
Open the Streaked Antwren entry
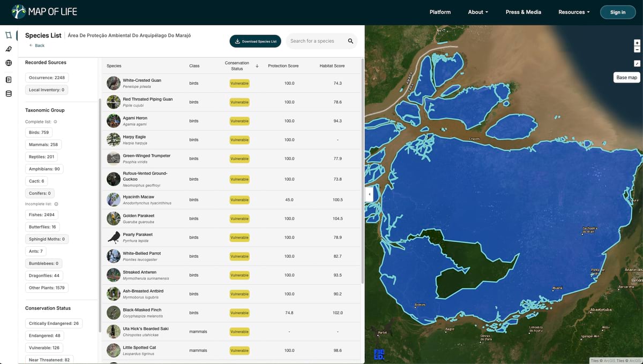tap(231, 275)
